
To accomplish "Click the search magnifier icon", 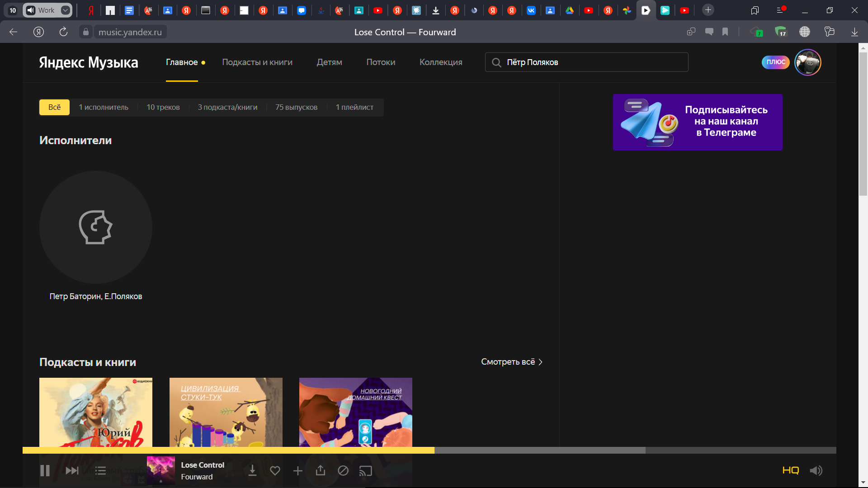I will pyautogui.click(x=496, y=62).
